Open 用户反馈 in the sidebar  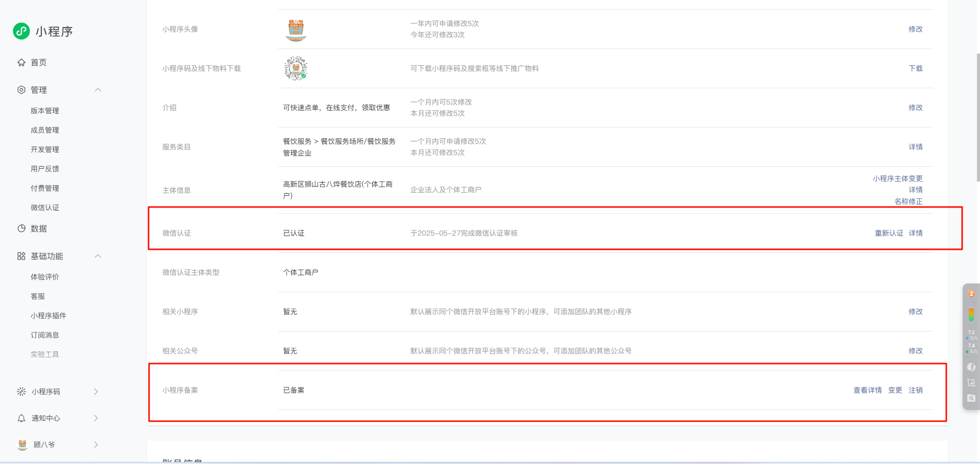(45, 169)
